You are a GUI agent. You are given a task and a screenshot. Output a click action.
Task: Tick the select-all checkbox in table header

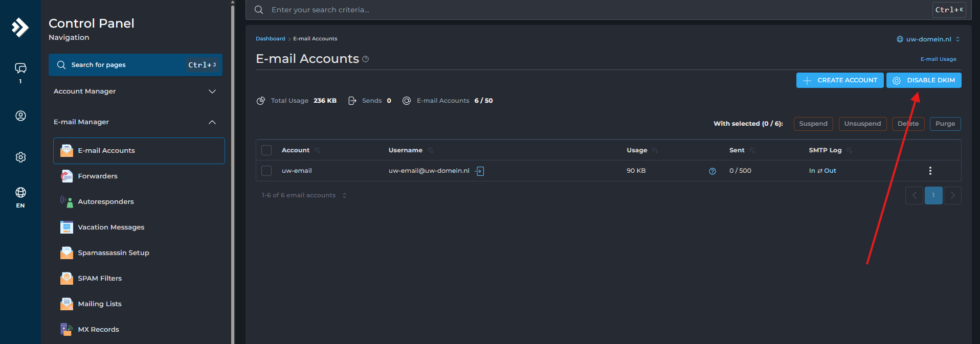[266, 150]
